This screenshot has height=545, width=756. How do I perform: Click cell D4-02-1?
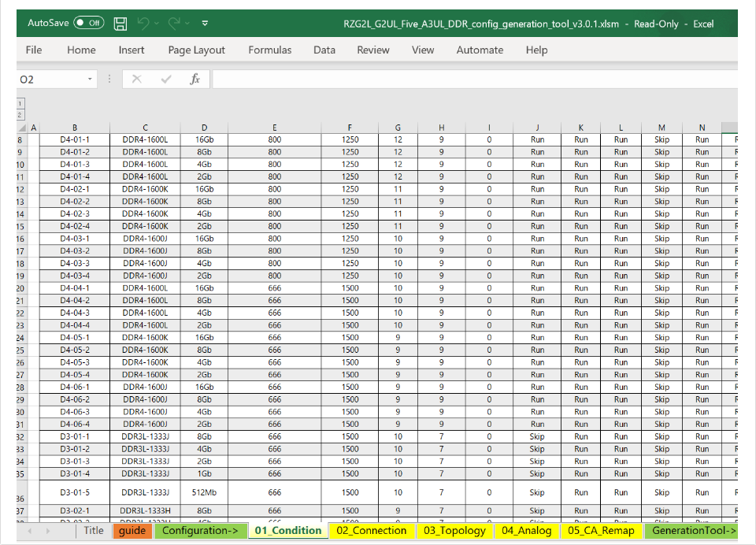75,189
